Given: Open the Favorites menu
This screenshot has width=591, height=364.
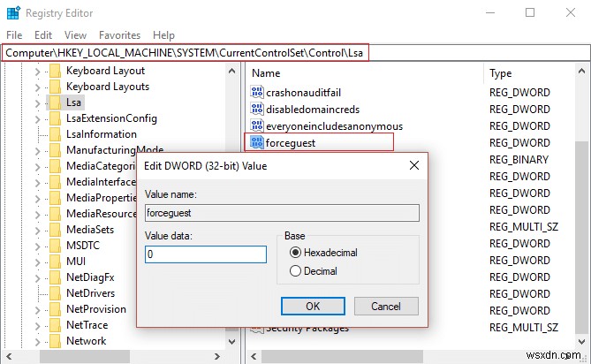Looking at the screenshot, I should (x=119, y=35).
